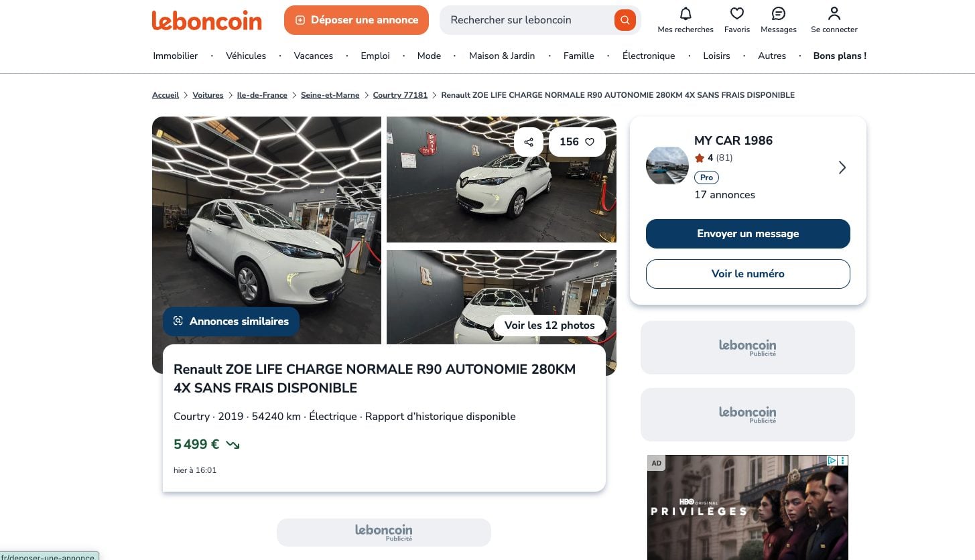Open notifications via the Mes recherches bell icon
This screenshot has width=975, height=560.
tap(685, 14)
